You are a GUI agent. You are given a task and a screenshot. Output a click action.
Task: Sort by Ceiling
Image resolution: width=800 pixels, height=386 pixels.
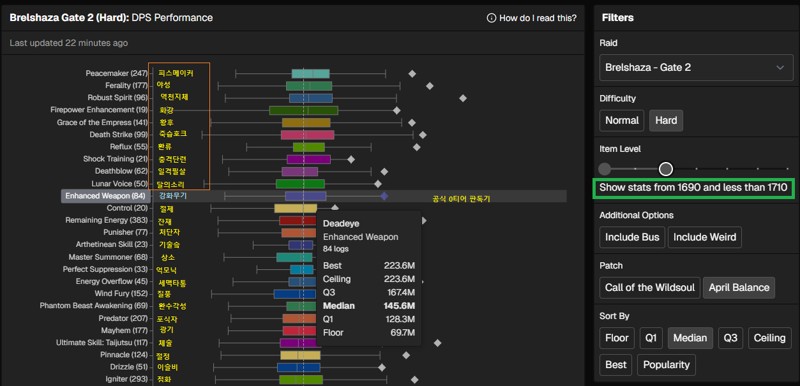click(x=769, y=338)
